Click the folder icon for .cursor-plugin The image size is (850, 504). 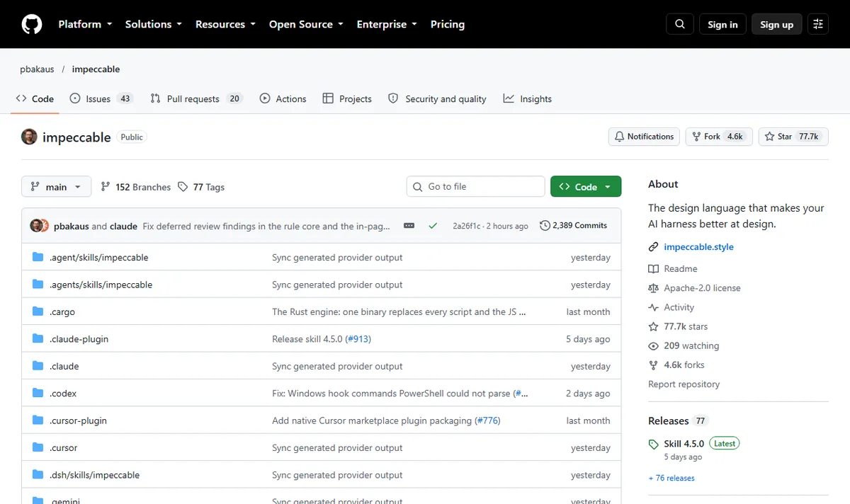38,420
